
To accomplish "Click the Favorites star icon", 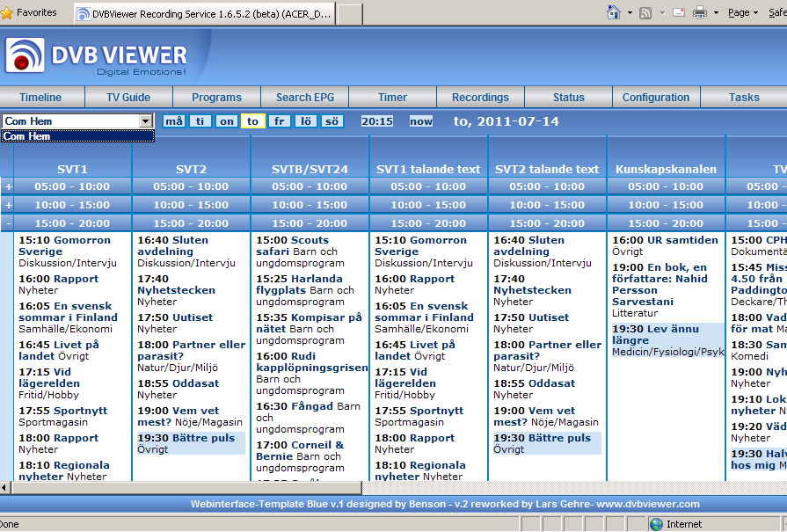I will (6, 13).
